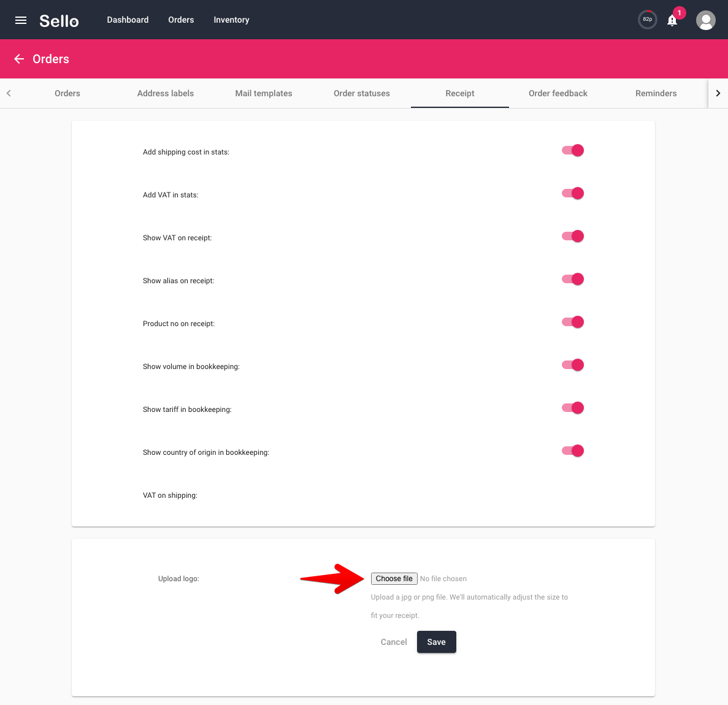The image size is (728, 705).
Task: Click the Cancel button
Action: [394, 642]
